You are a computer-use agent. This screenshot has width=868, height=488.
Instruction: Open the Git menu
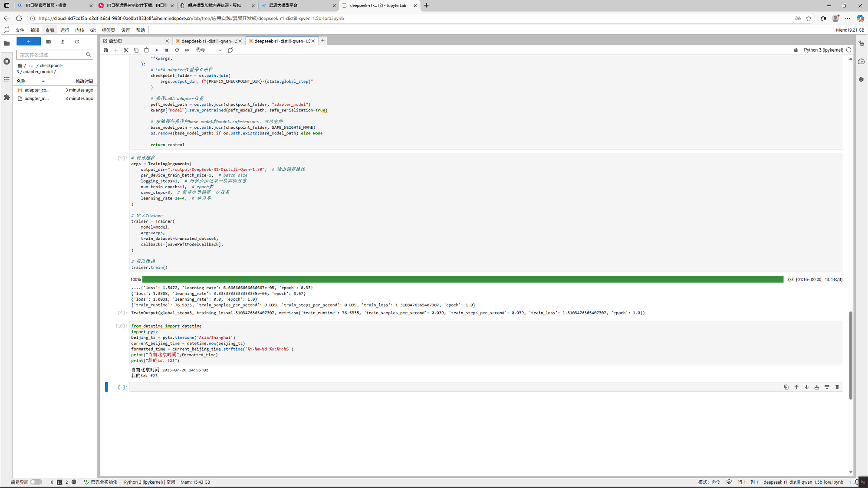coord(93,30)
